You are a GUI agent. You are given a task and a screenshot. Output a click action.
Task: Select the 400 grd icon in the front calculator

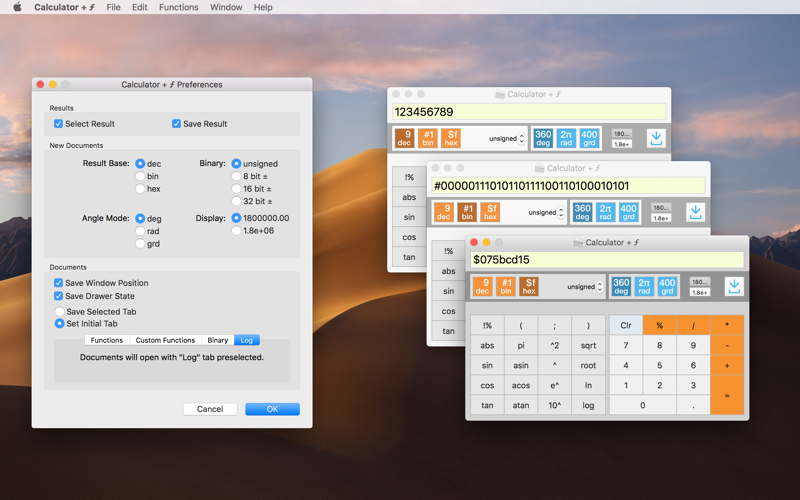click(667, 287)
